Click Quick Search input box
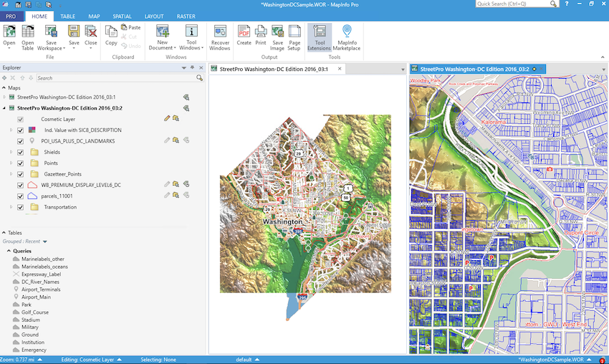The image size is (609, 364). [x=513, y=4]
